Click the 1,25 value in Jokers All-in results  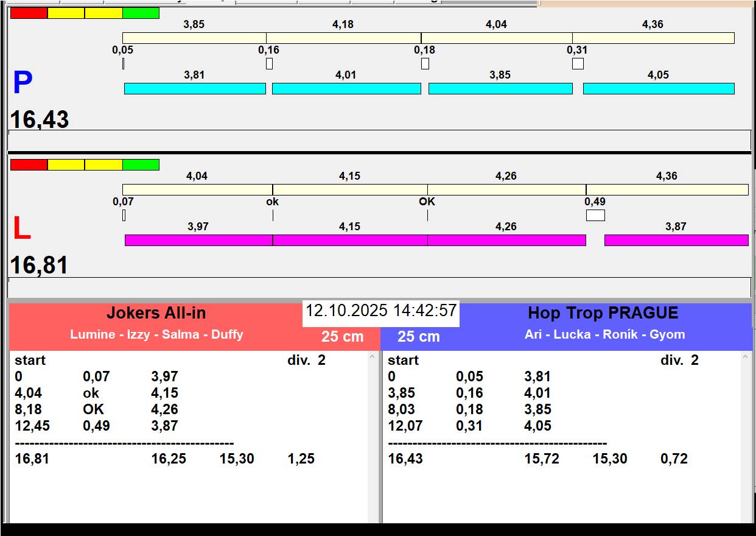point(301,459)
